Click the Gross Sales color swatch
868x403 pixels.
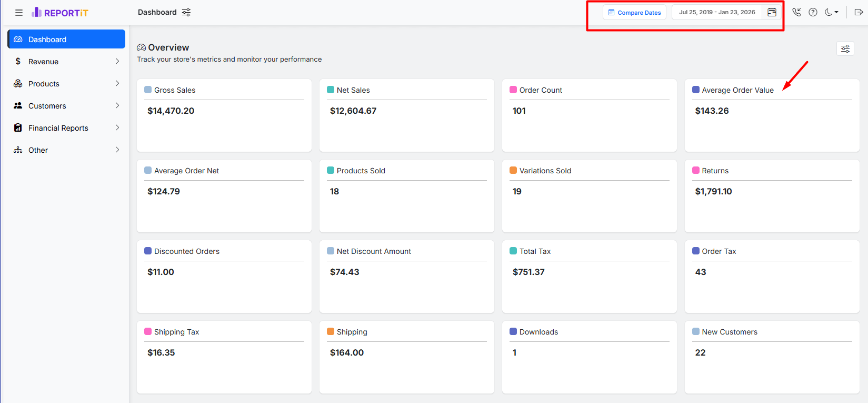coord(148,90)
